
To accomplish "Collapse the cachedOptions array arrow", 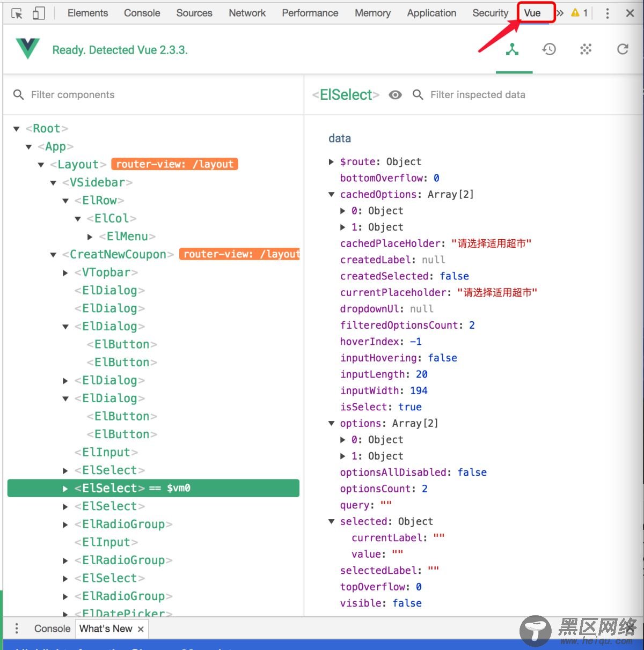I will [332, 194].
